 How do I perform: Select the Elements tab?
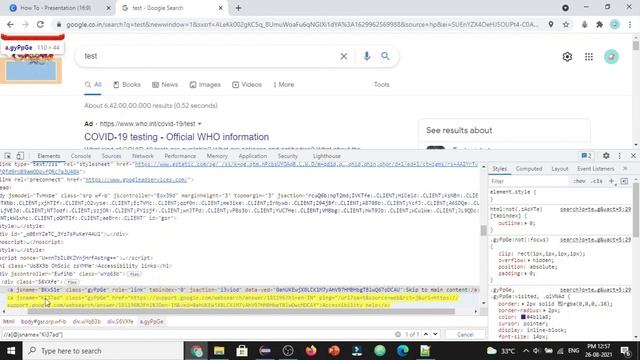[49, 156]
